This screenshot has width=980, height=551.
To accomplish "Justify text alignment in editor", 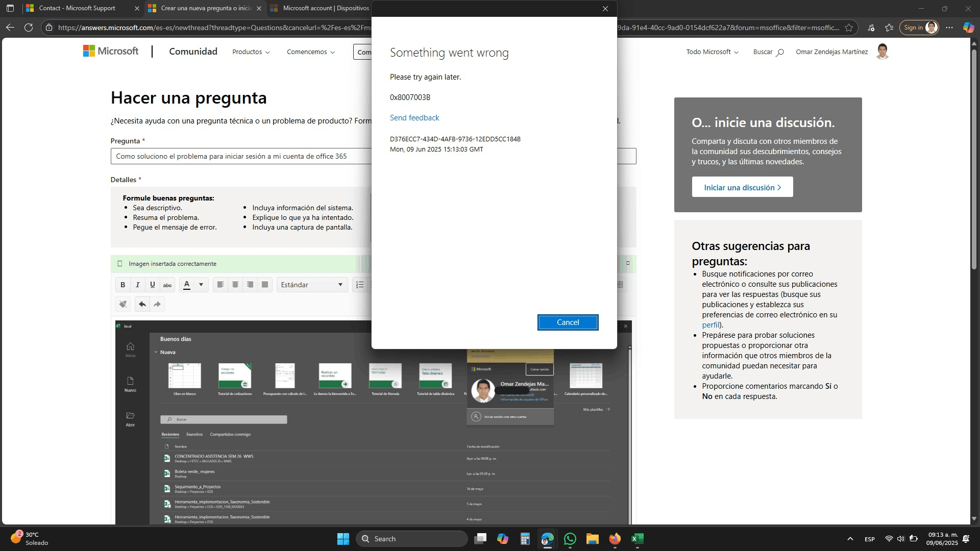I will pyautogui.click(x=265, y=285).
